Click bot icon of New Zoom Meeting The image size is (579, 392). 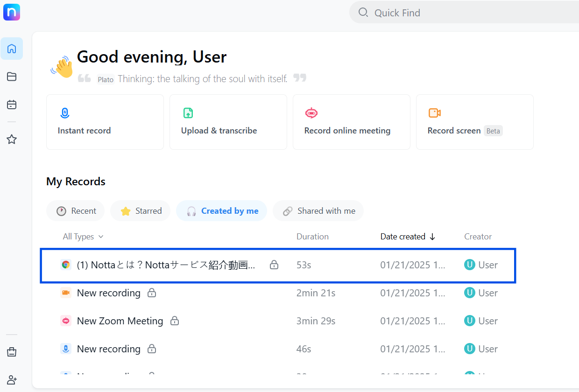click(66, 321)
